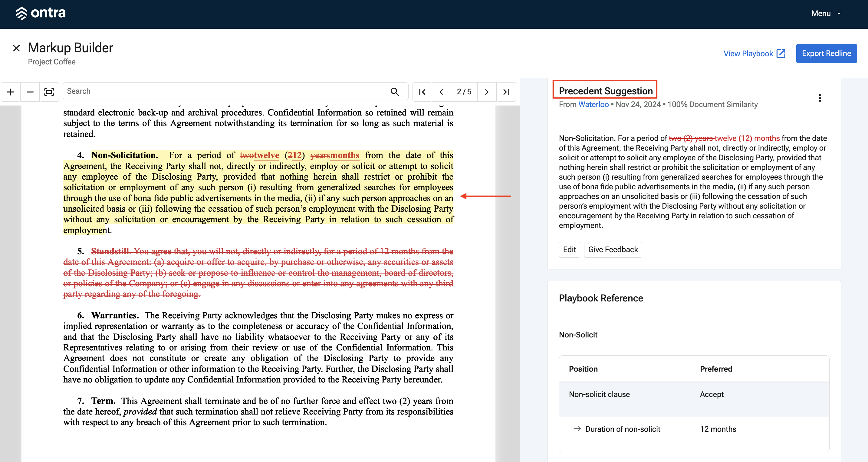This screenshot has width=868, height=462.
Task: Go to the previous page
Action: point(441,92)
